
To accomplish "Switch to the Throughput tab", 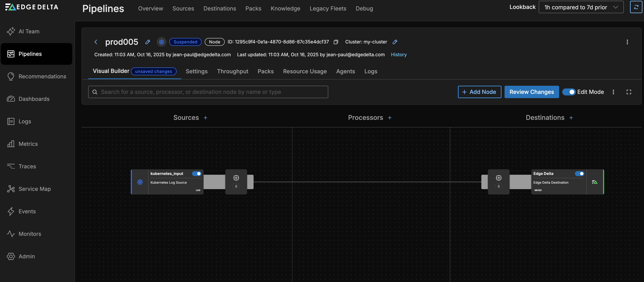I will [x=232, y=71].
